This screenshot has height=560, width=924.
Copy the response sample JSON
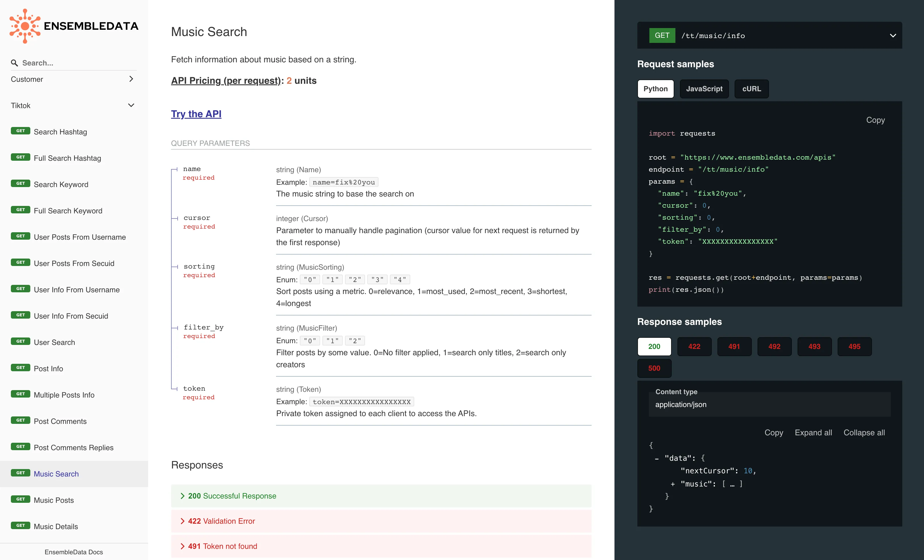point(774,432)
